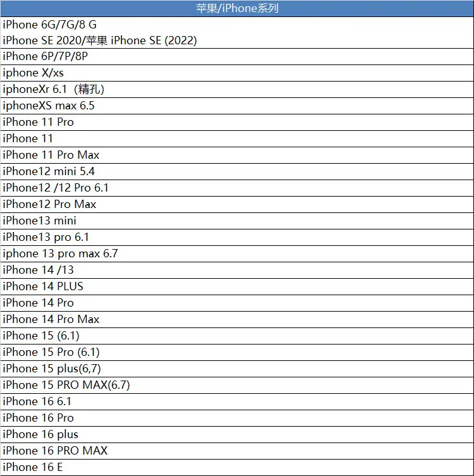Click the iPhone 14 PLUS cell
This screenshot has height=476, width=474.
tap(237, 286)
